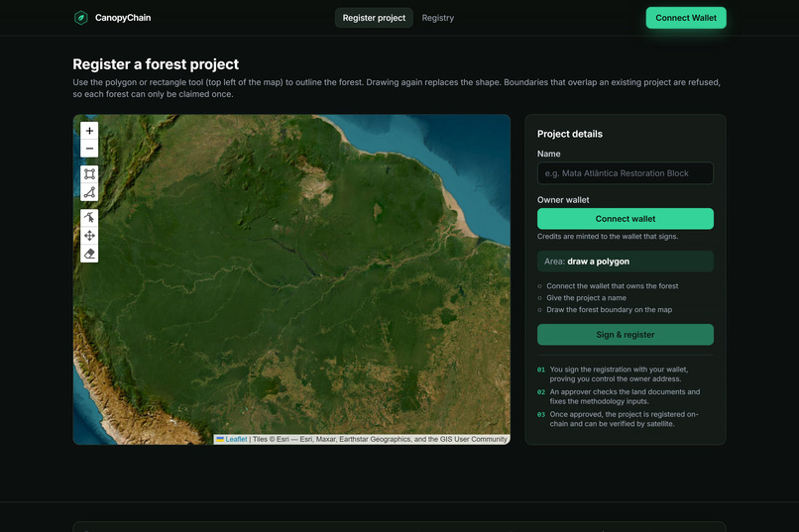
Task: Focus the project Name input field
Action: [x=626, y=173]
